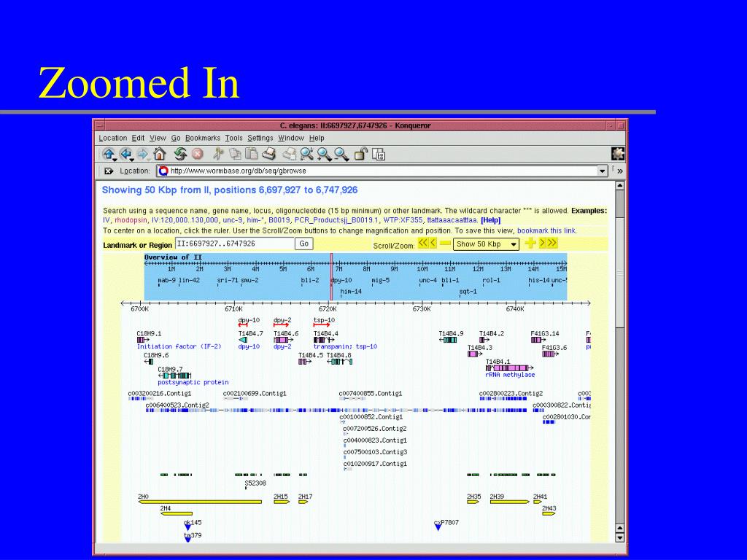Click the IV:120,000..130,000 example link
Screen dimensions: 747x560
click(185, 220)
